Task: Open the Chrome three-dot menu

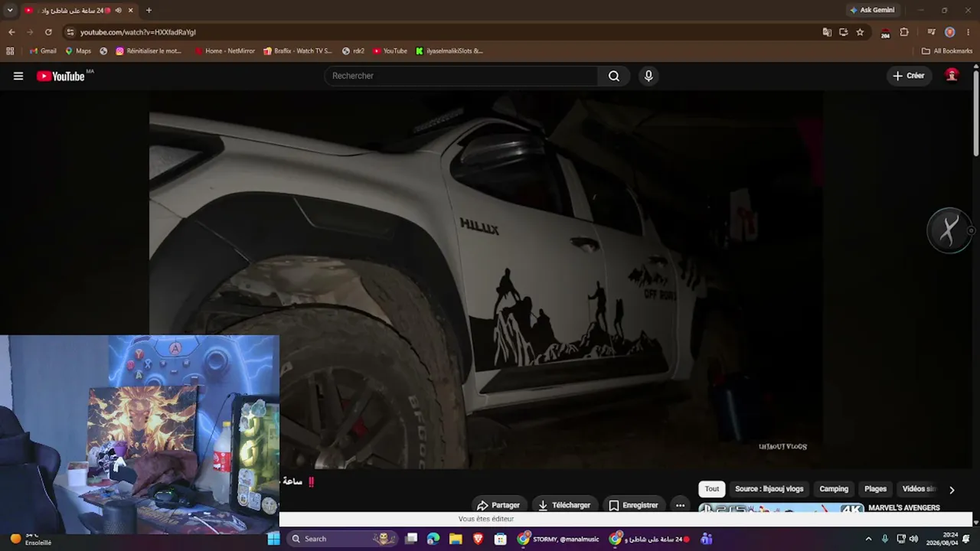Action: point(969,32)
